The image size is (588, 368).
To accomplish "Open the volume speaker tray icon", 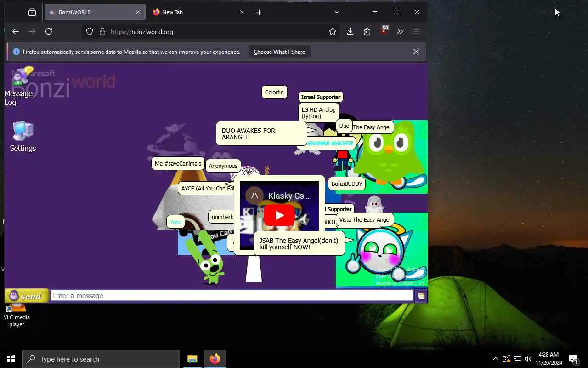I will (528, 359).
